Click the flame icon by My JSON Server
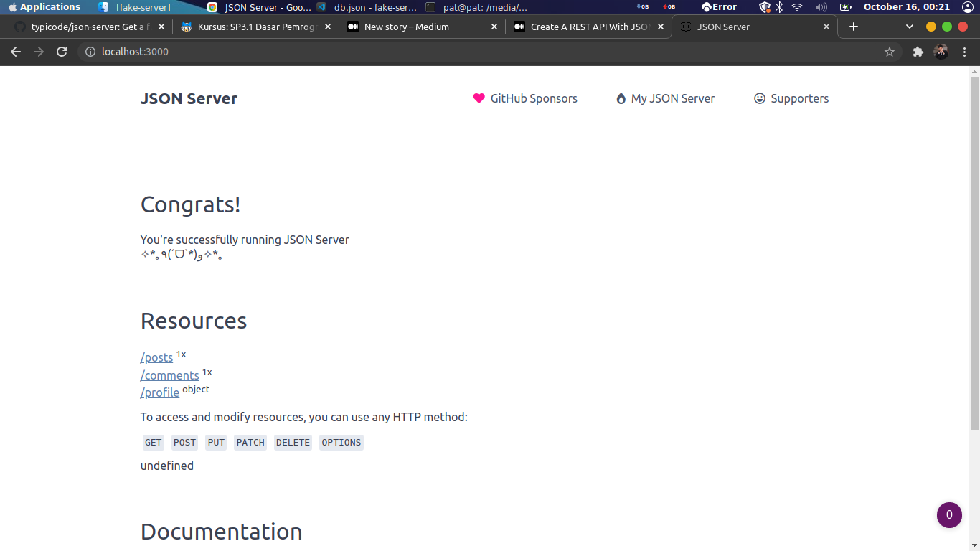Screen dimensions: 980x551 click(621, 99)
